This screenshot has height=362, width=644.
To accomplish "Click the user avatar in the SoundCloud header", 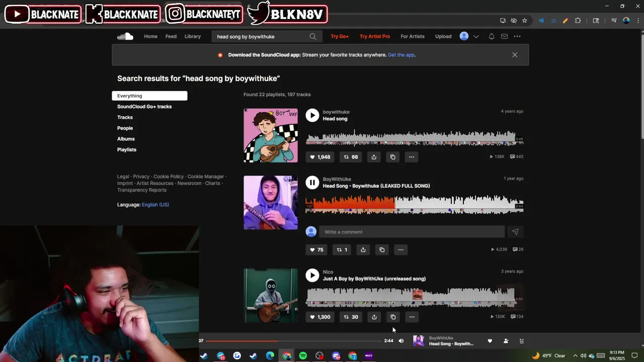I will (x=464, y=36).
